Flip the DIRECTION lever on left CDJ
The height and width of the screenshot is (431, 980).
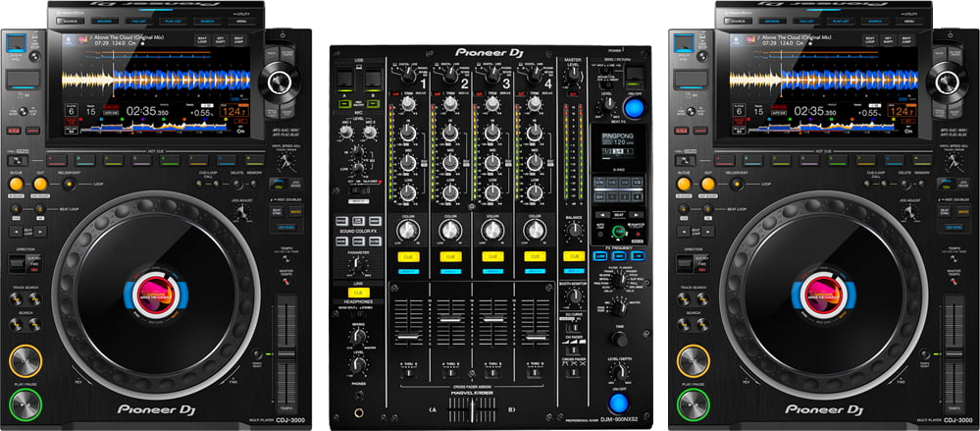pyautogui.click(x=17, y=263)
